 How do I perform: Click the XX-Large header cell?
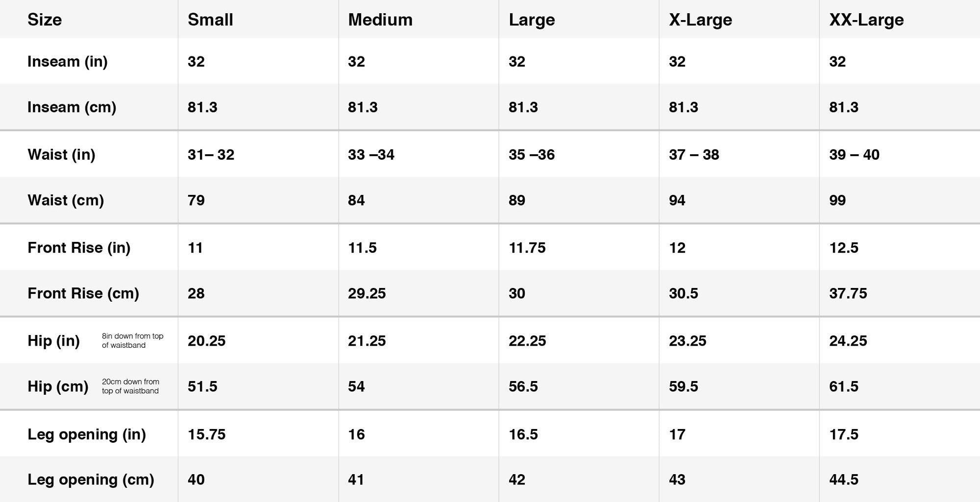[866, 20]
